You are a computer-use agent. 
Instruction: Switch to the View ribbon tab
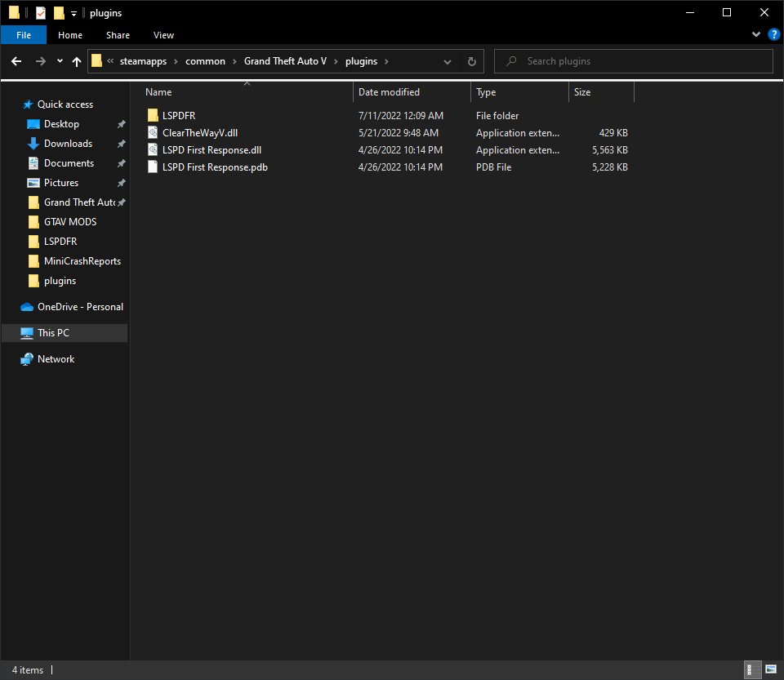[x=163, y=35]
